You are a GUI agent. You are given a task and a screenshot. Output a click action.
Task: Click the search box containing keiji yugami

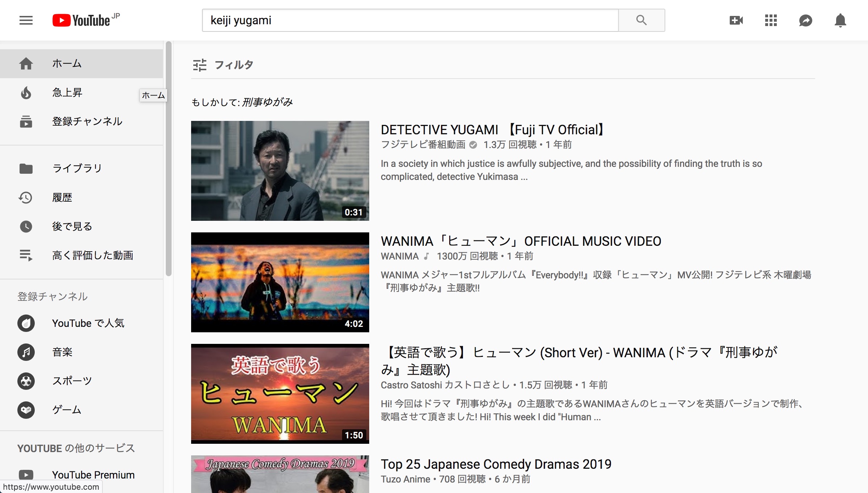(x=410, y=20)
